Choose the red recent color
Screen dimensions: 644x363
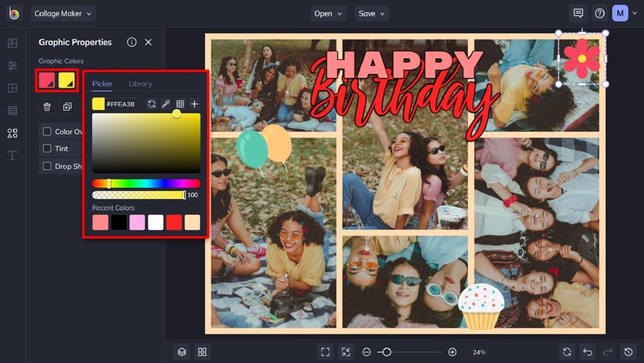click(x=174, y=222)
